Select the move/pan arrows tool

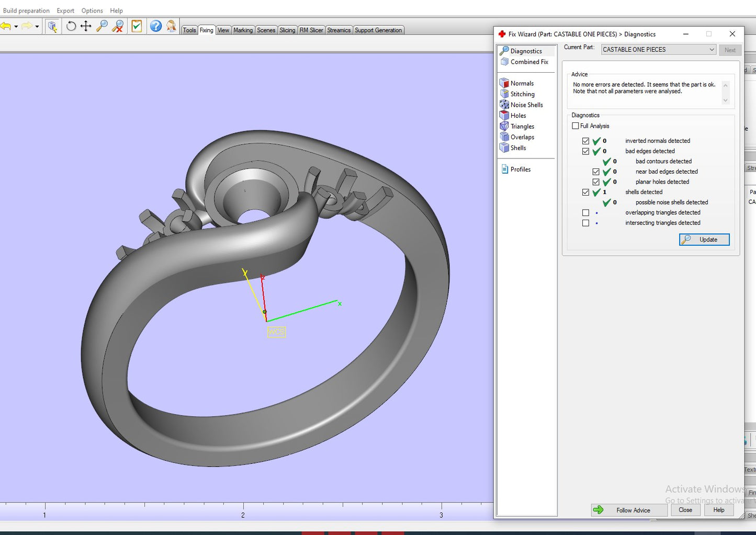pos(86,26)
